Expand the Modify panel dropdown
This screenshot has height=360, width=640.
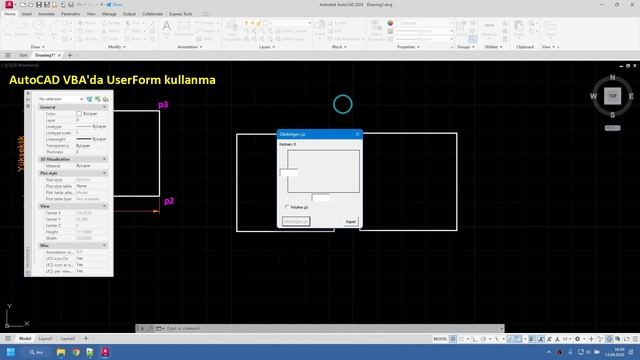tap(117, 47)
